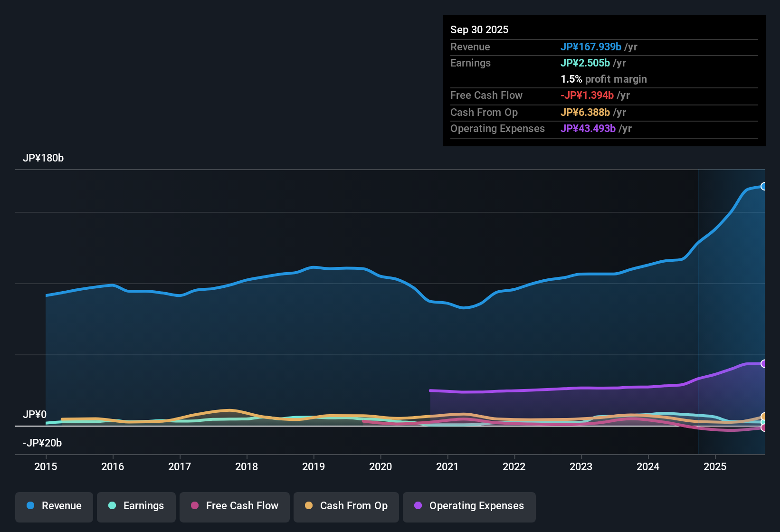Select the Operating Expenses endpoint marker
The width and height of the screenshot is (780, 532).
click(x=764, y=364)
